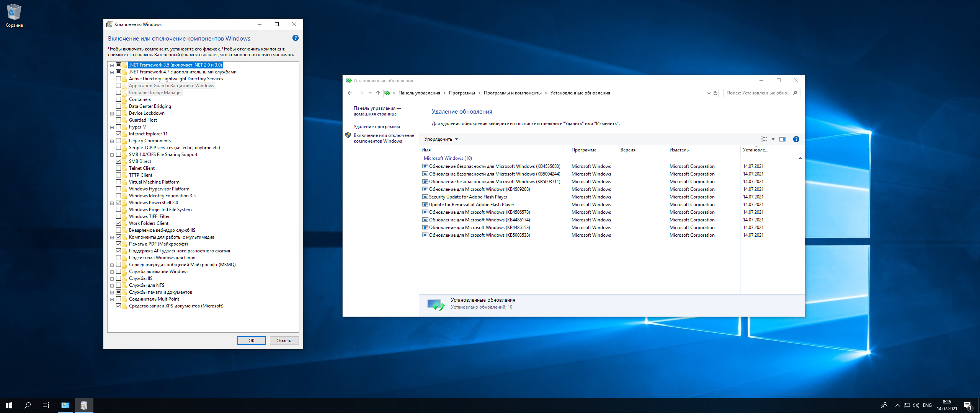
Task: Click OK in Компоненты Windows dialog
Action: (x=252, y=340)
